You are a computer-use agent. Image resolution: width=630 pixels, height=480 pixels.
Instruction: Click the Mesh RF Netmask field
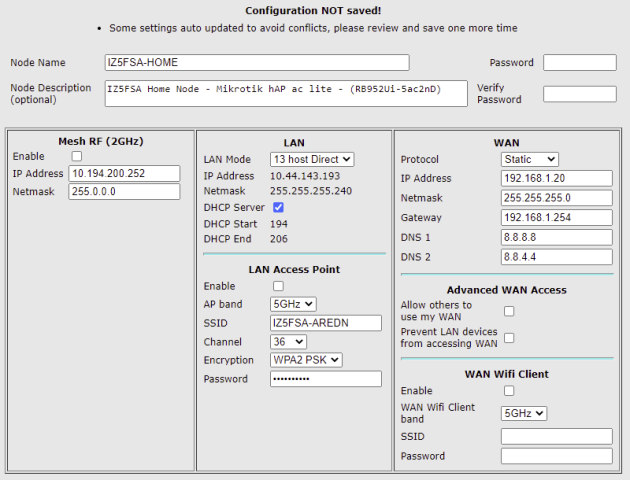point(124,192)
